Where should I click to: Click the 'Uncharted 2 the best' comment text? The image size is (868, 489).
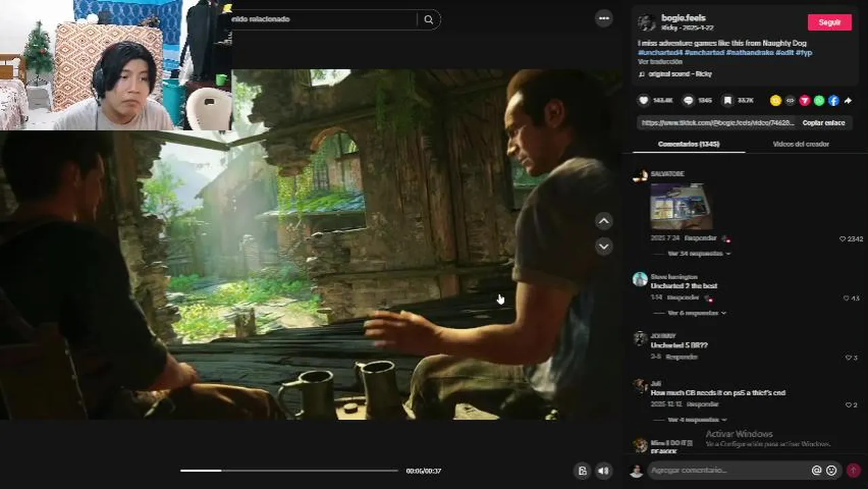click(684, 286)
